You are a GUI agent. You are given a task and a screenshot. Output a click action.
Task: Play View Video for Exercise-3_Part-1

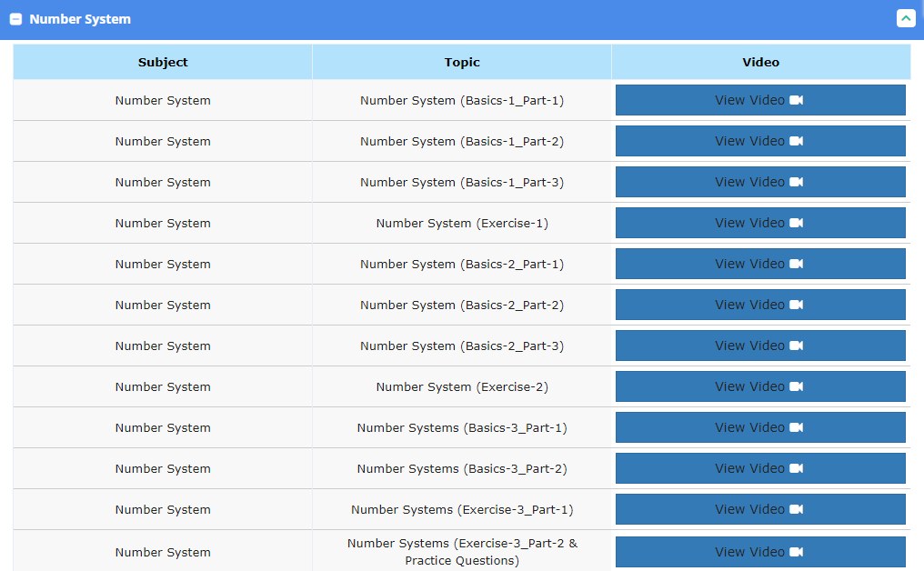click(759, 509)
